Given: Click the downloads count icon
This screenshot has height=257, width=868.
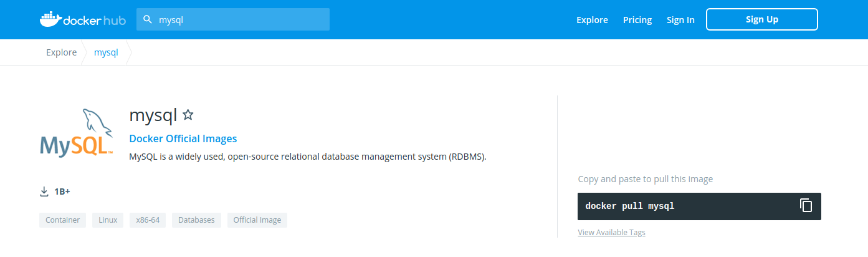Looking at the screenshot, I should 44,192.
